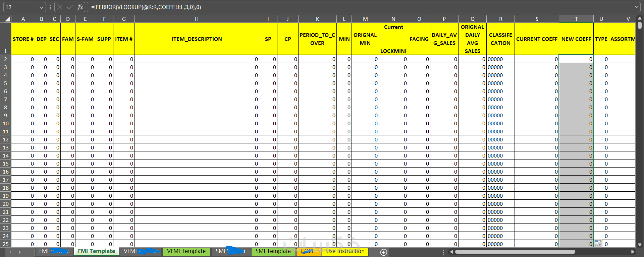Select column H by its header
Screen dimensions: 644x257
tap(197, 19)
